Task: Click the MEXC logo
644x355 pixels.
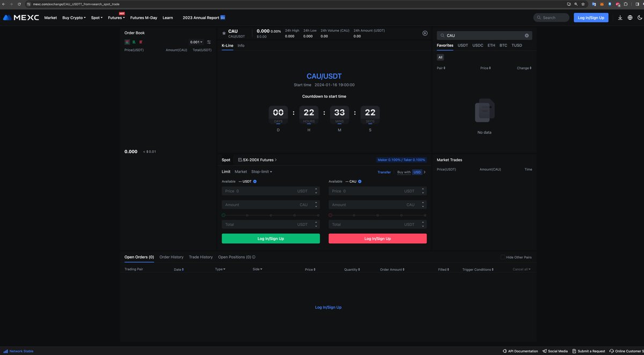Action: point(21,18)
